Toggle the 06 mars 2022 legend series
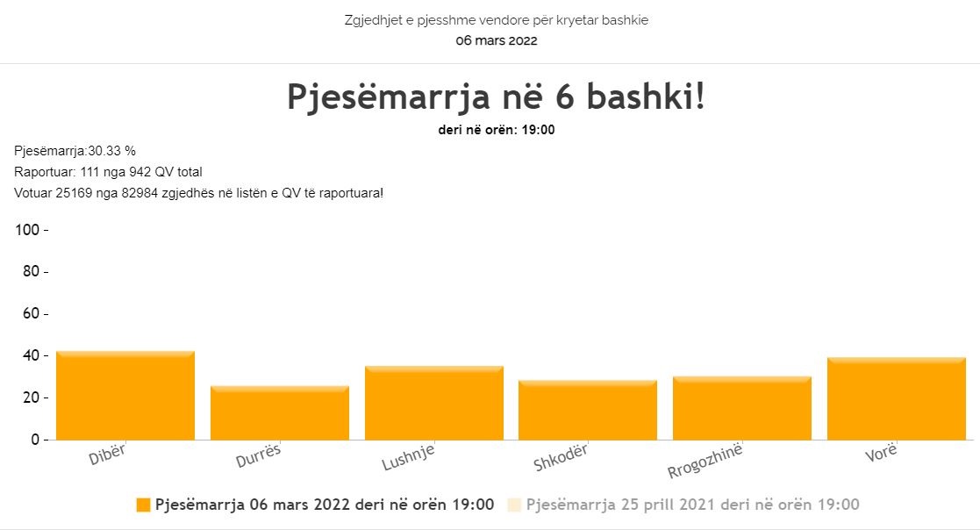 point(325,505)
